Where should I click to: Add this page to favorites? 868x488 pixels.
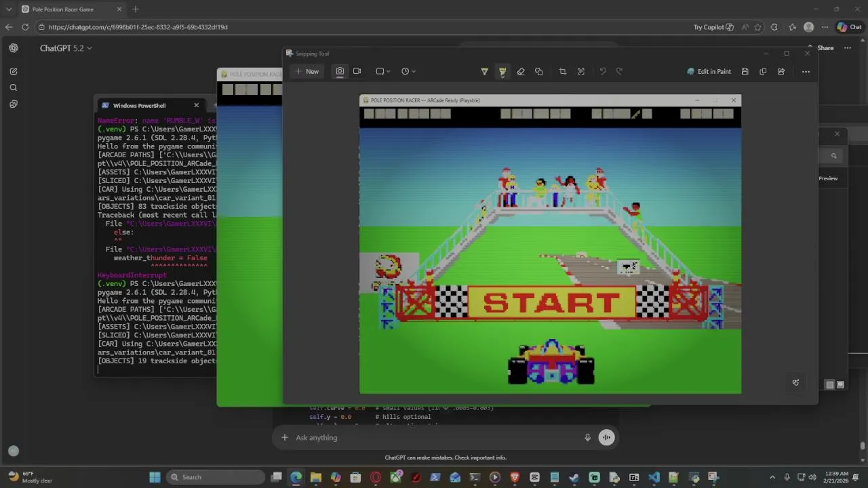[x=757, y=27]
